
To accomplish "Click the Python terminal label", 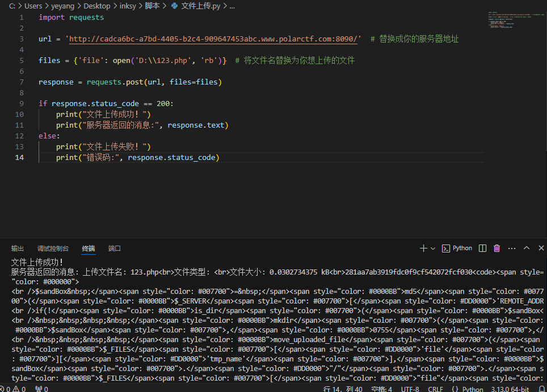I will tap(462, 248).
